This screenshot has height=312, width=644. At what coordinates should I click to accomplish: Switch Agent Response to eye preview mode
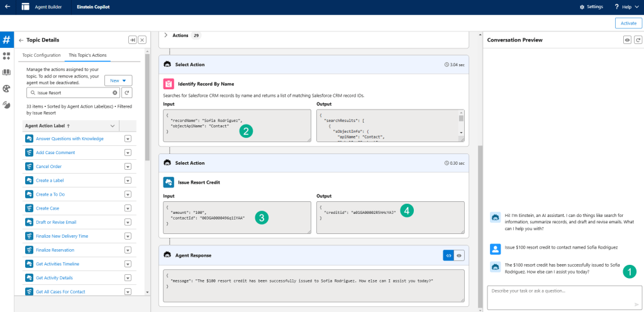point(459,255)
